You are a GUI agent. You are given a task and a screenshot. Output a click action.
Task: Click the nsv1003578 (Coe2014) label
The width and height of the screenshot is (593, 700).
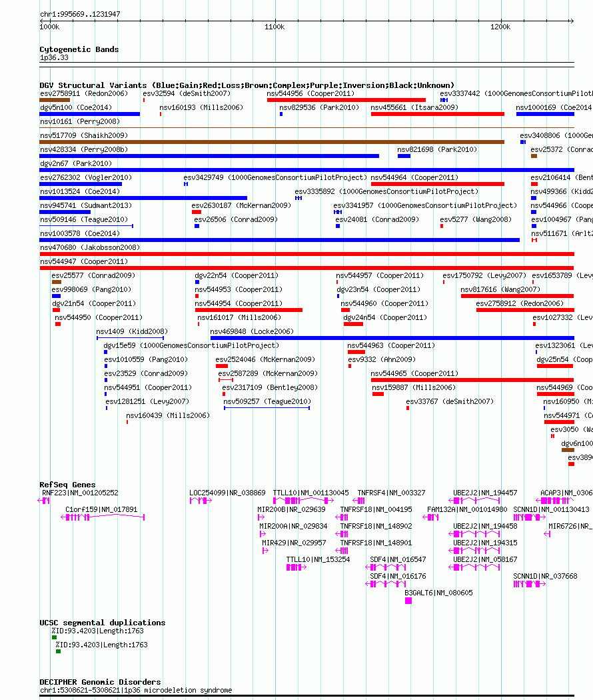80,233
